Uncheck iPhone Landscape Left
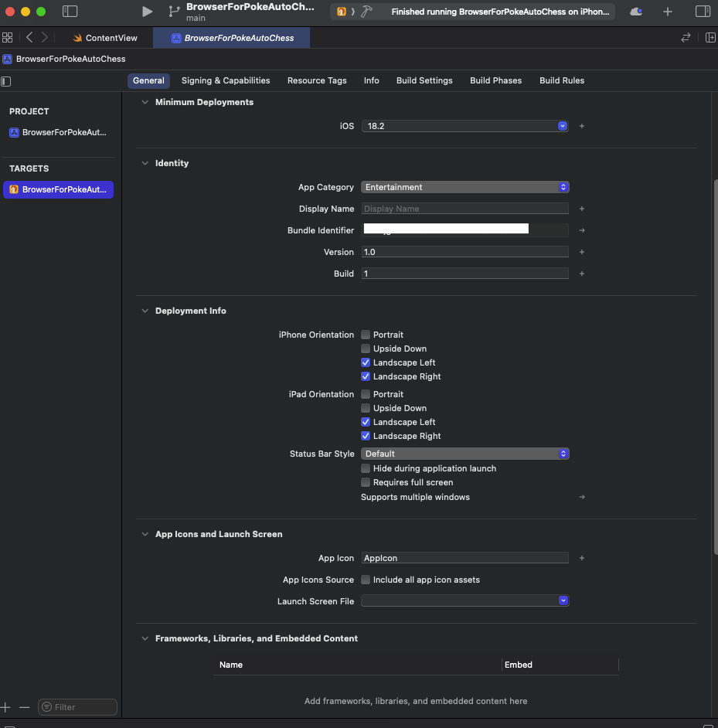This screenshot has height=728, width=718. pos(366,362)
